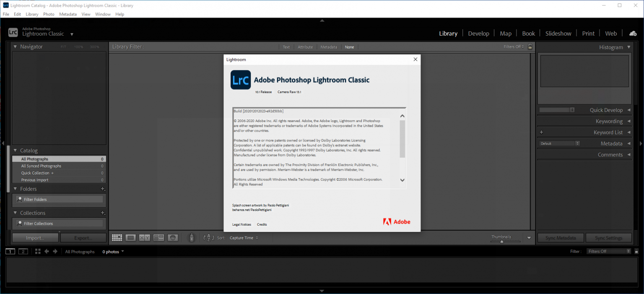Viewport: 644px width, 294px height.
Task: Switch to Loupe view icon
Action: tap(131, 238)
